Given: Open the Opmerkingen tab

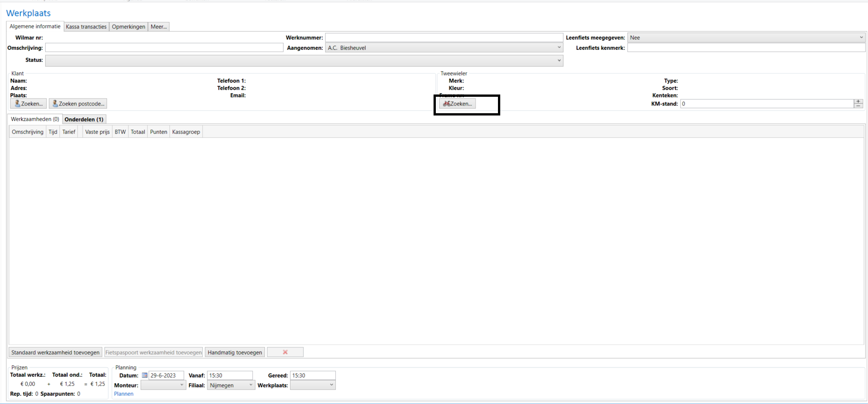Looking at the screenshot, I should pyautogui.click(x=128, y=26).
